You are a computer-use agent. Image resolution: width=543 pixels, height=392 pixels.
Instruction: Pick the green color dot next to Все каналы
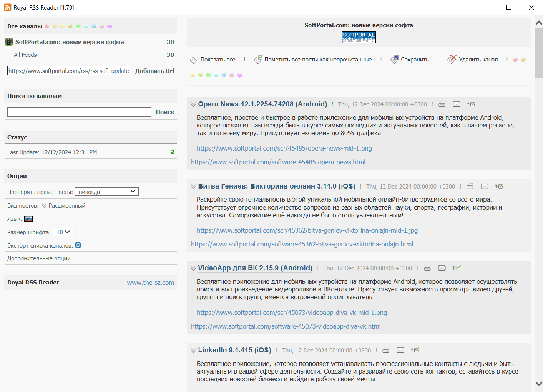[78, 26]
